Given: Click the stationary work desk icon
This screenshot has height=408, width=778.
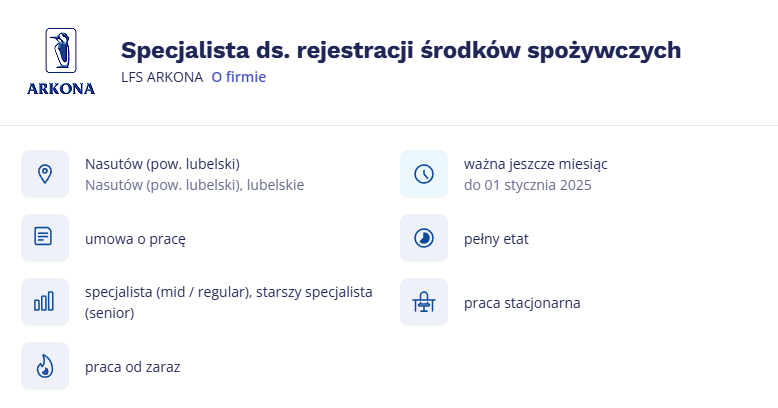Looking at the screenshot, I should (424, 302).
